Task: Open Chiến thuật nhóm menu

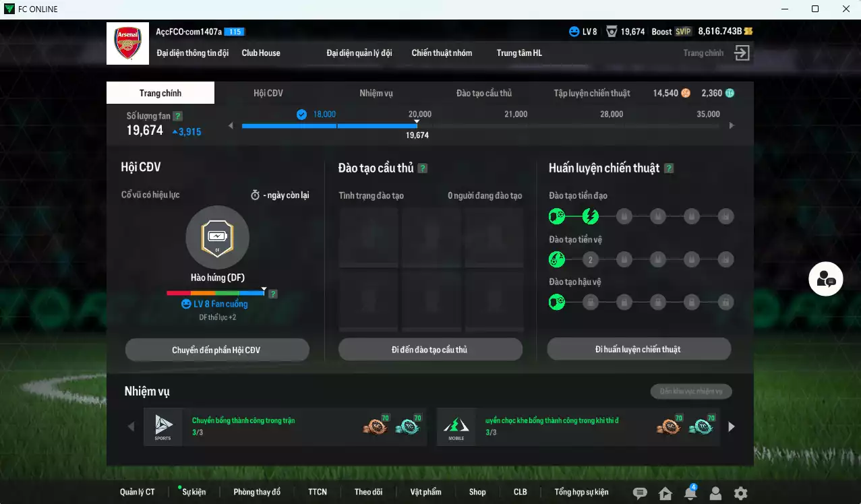Action: click(x=442, y=53)
